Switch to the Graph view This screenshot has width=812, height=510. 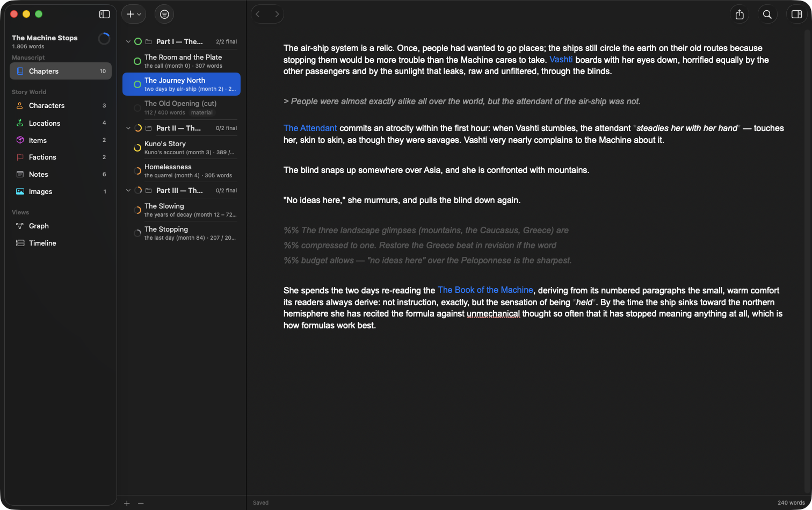point(61,226)
